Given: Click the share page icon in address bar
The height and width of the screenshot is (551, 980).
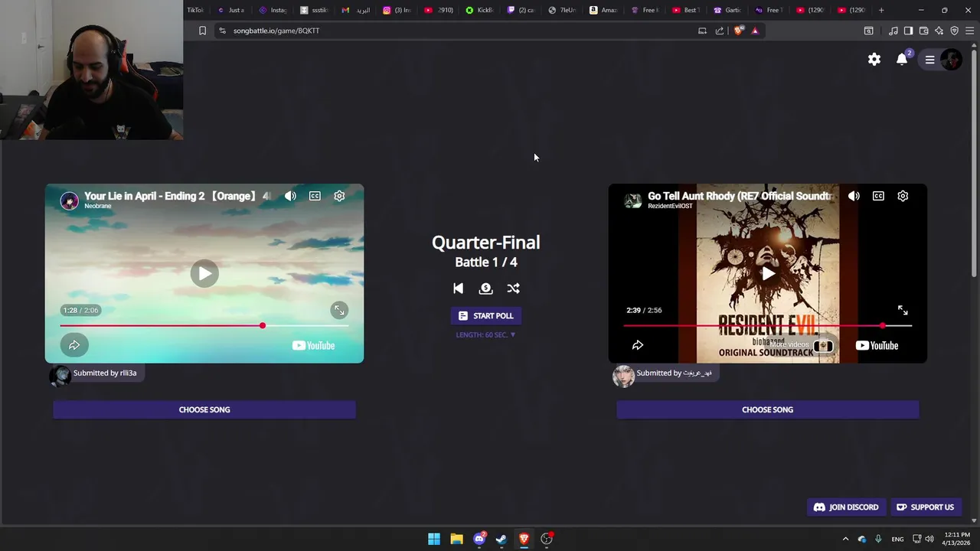Looking at the screenshot, I should click(x=720, y=31).
